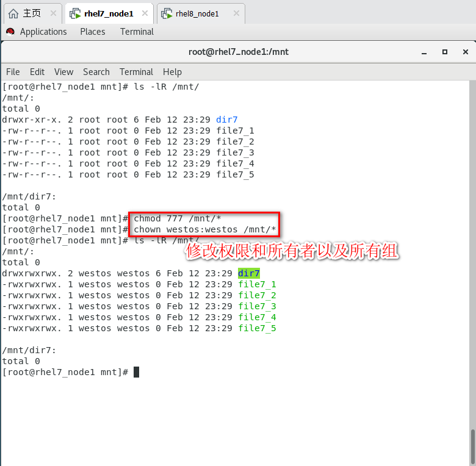476x466 pixels.
Task: Open the Terminal menu in window menubar
Action: pos(136,72)
